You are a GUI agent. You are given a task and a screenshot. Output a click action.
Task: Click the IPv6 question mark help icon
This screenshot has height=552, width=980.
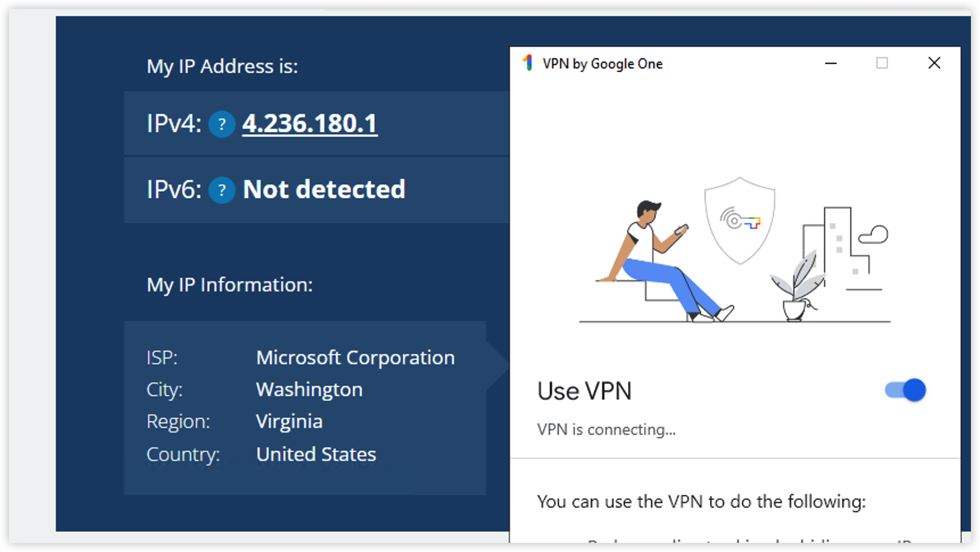pyautogui.click(x=222, y=190)
